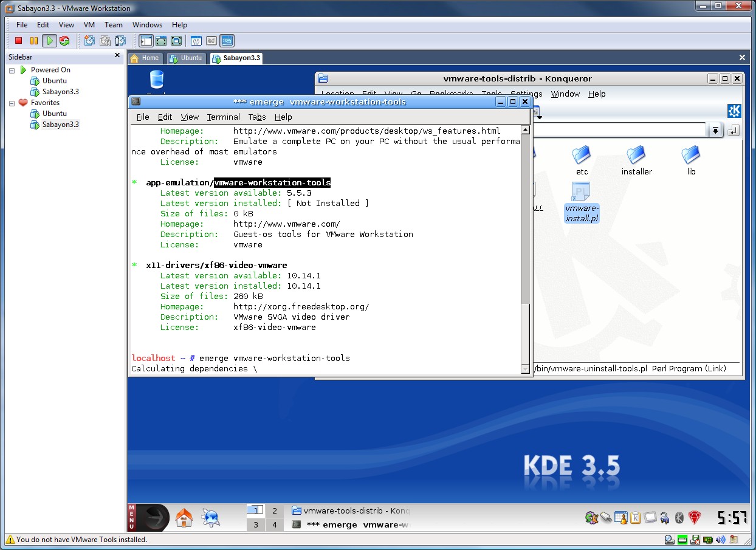The height and width of the screenshot is (550, 756).
Task: Launch the blue Konqueror icon in KDE panel
Action: pyautogui.click(x=211, y=518)
